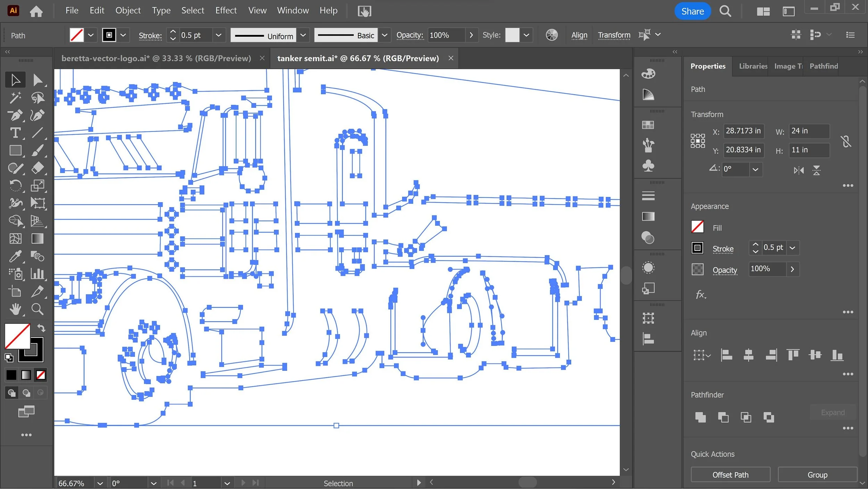Open the Symbols panel club icon
This screenshot has height=489, width=868.
coord(648,166)
